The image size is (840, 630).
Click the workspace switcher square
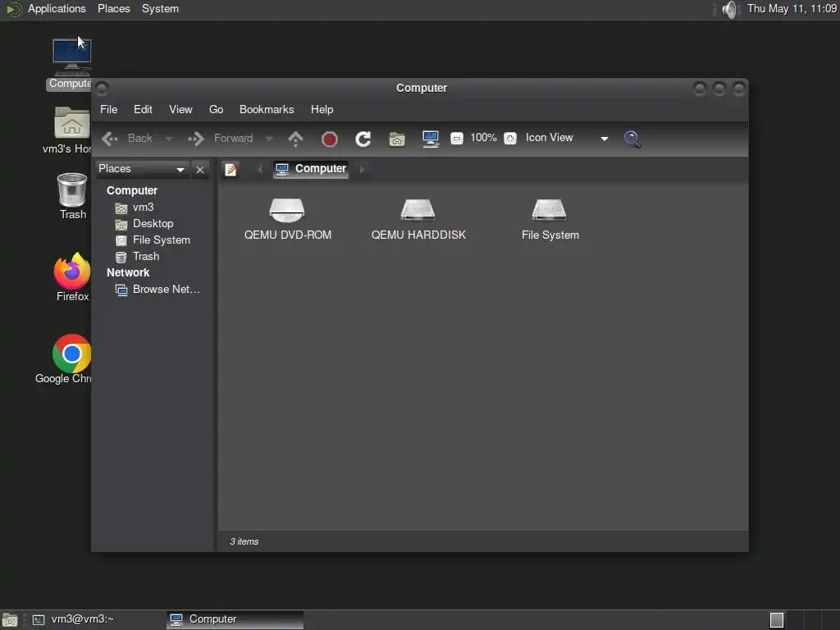777,620
